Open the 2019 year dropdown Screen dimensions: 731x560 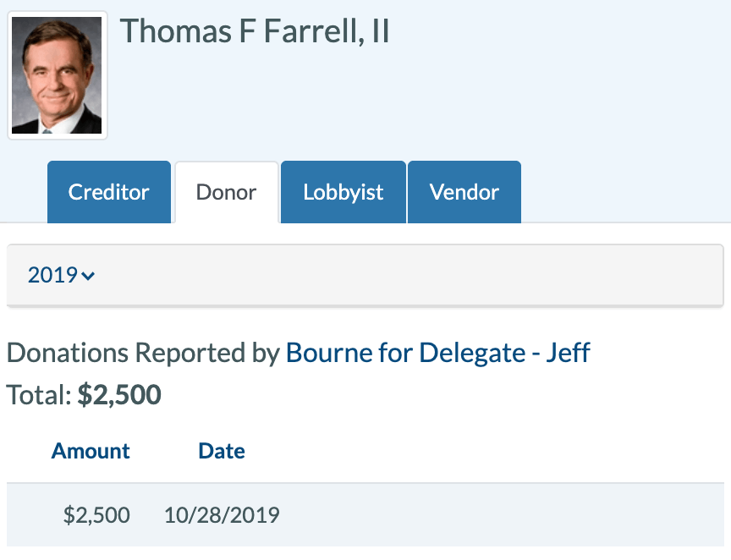(x=61, y=275)
